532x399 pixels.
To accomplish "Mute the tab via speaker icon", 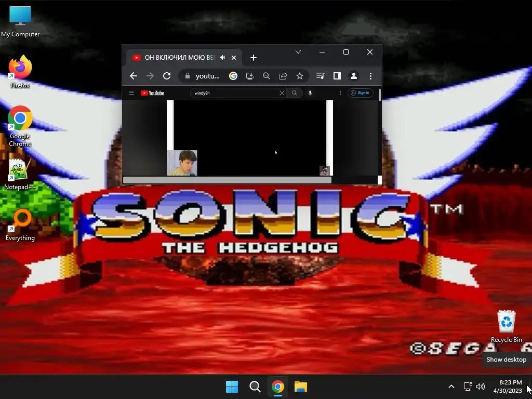I will pyautogui.click(x=222, y=58).
